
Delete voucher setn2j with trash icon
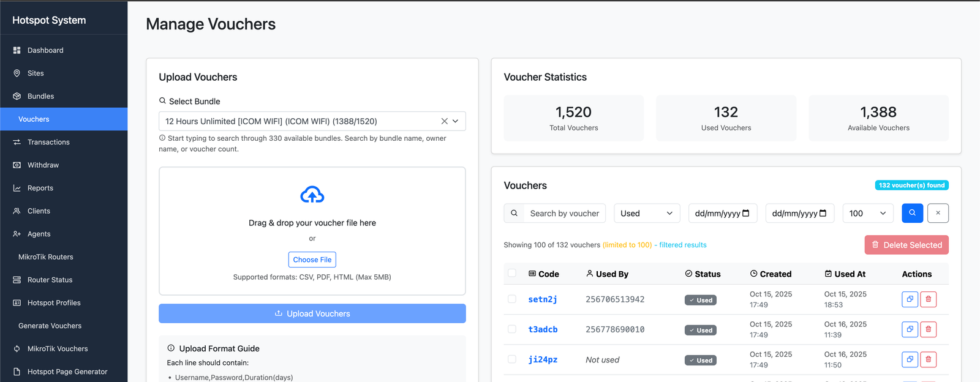929,299
